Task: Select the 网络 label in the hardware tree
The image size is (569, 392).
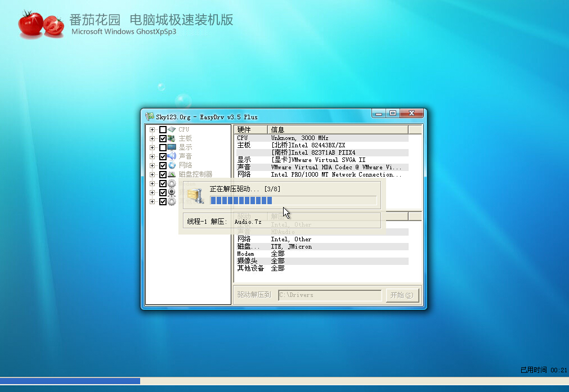Action: click(185, 165)
